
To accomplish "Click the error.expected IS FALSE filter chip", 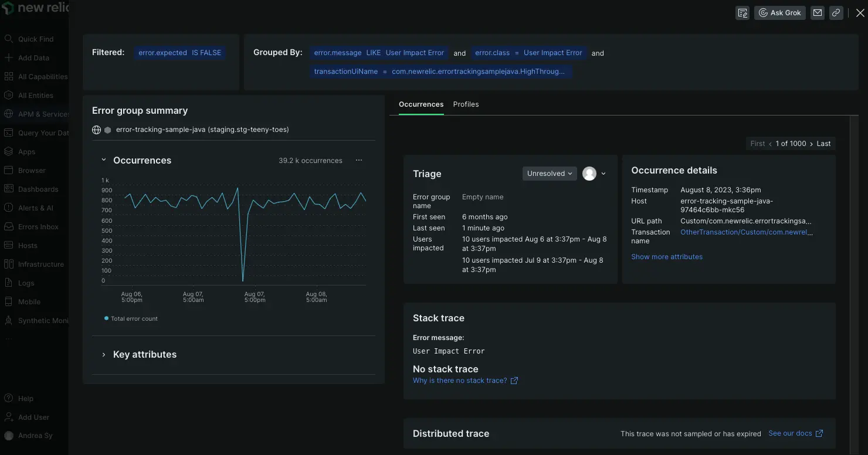I will coord(179,53).
